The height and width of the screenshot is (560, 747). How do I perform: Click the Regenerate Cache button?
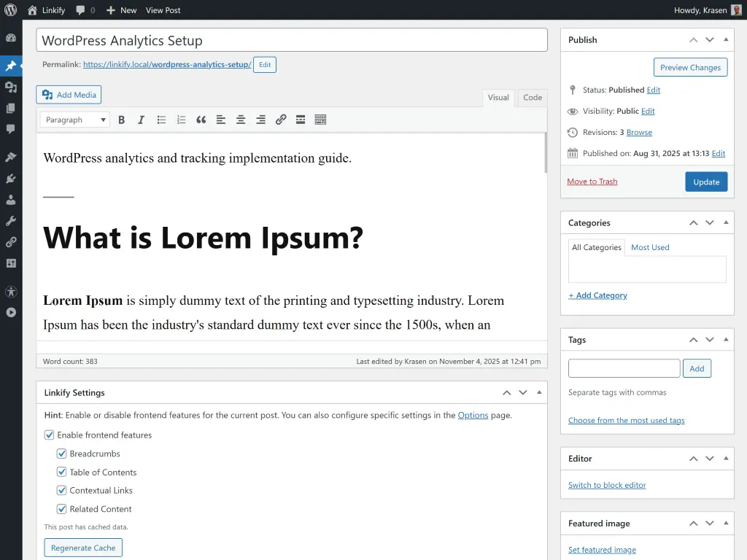pos(83,547)
